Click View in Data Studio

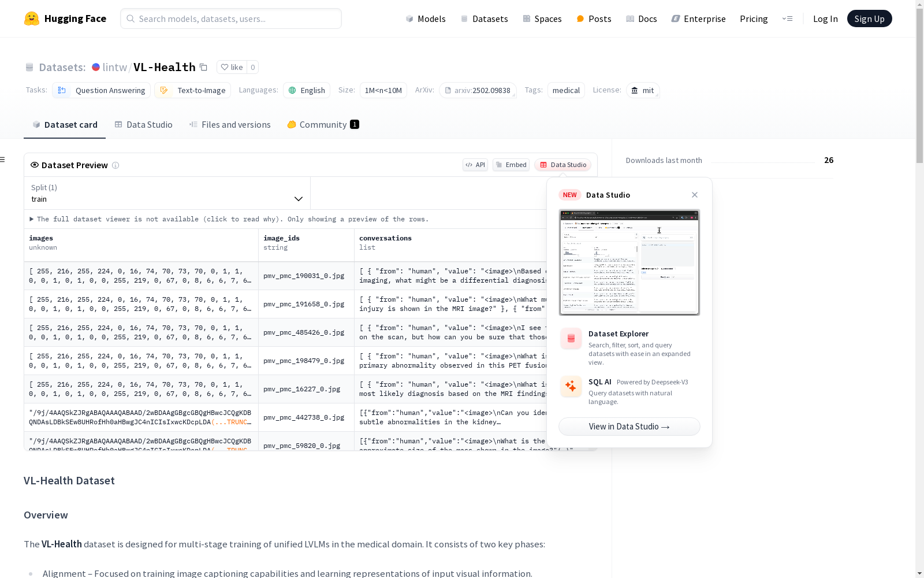tap(629, 427)
